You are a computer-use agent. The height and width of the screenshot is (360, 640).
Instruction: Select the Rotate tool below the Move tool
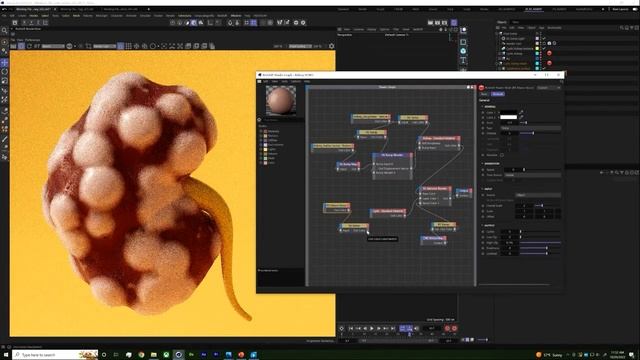coord(4,72)
